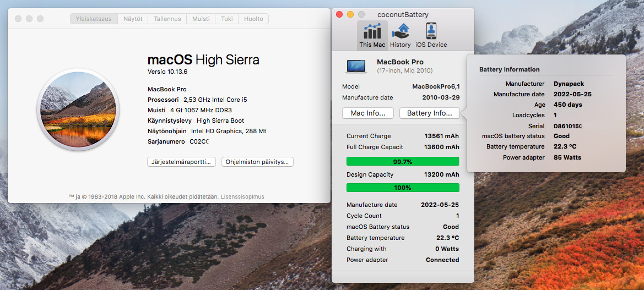Open the Lisenssisopimus link
644x290 pixels.
point(242,197)
